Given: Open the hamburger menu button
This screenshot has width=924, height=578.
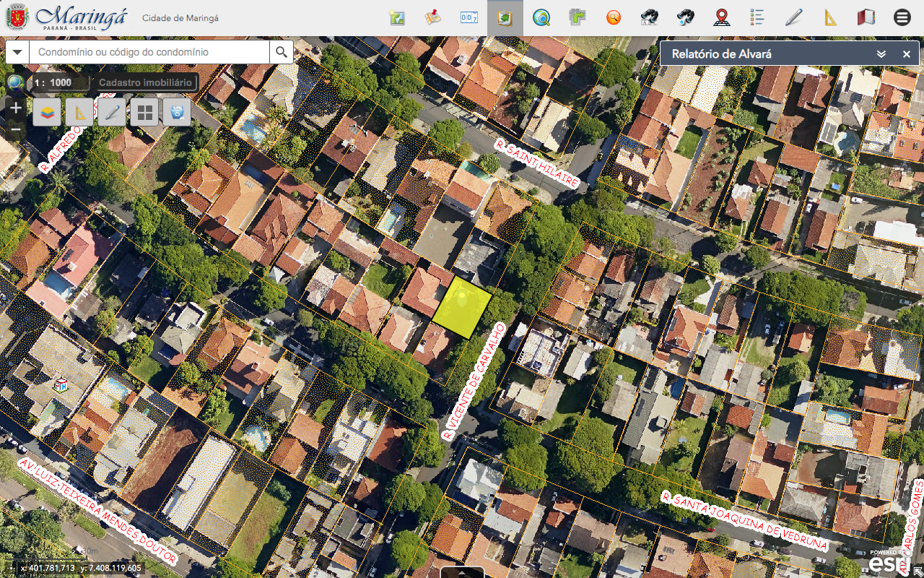Looking at the screenshot, I should 902,17.
